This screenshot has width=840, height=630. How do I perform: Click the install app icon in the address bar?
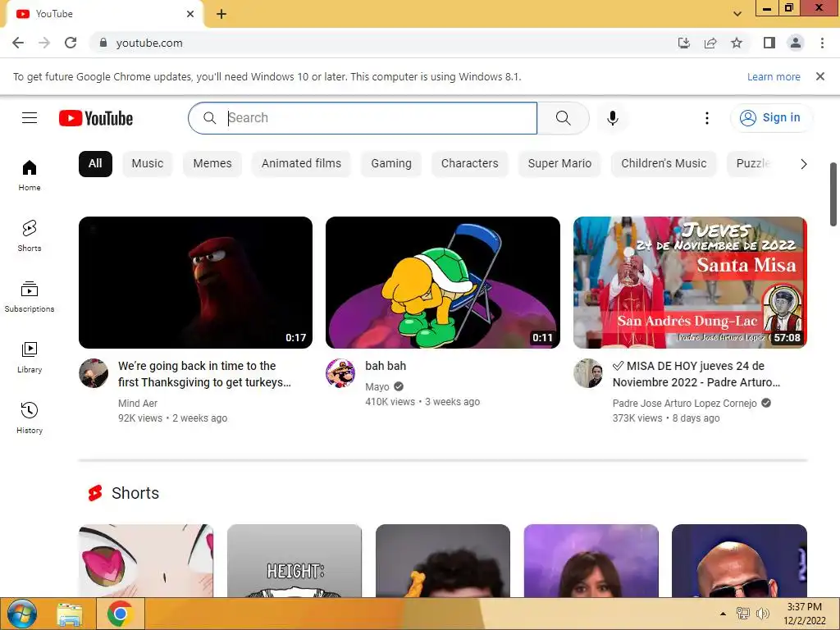point(683,43)
